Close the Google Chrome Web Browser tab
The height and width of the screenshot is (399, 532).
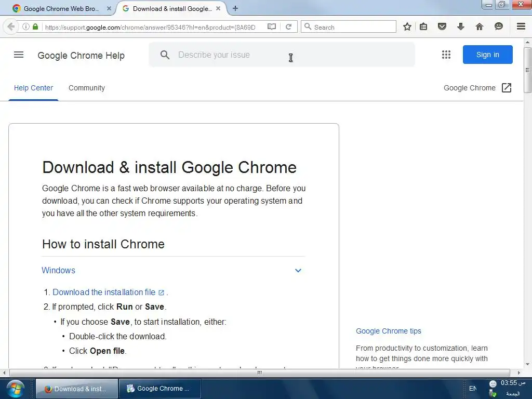(x=109, y=8)
